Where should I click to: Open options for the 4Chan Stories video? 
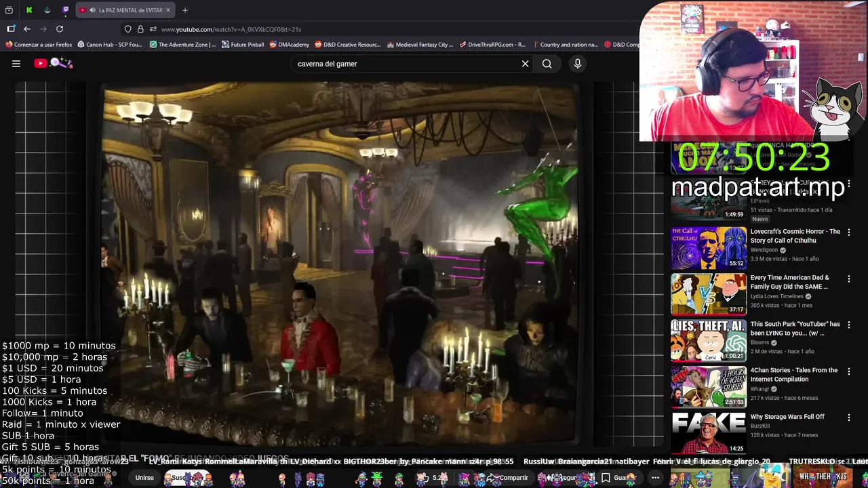[x=848, y=371]
